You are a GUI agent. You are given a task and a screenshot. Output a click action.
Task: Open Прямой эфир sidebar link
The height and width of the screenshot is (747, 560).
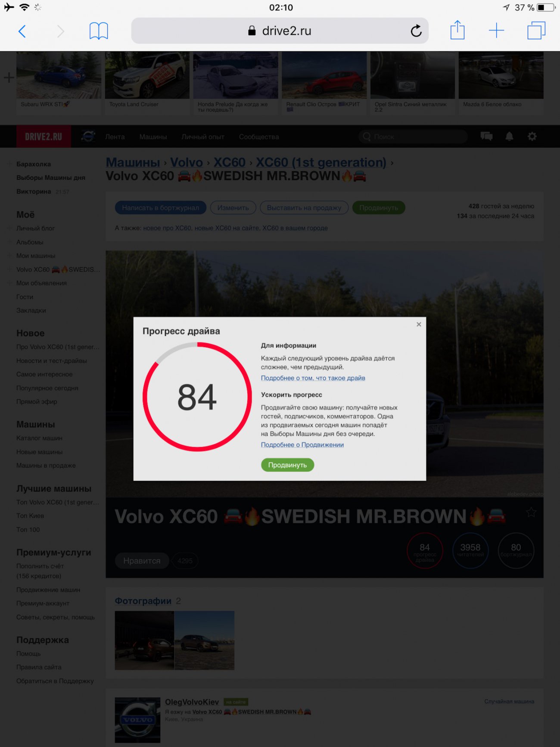[37, 402]
